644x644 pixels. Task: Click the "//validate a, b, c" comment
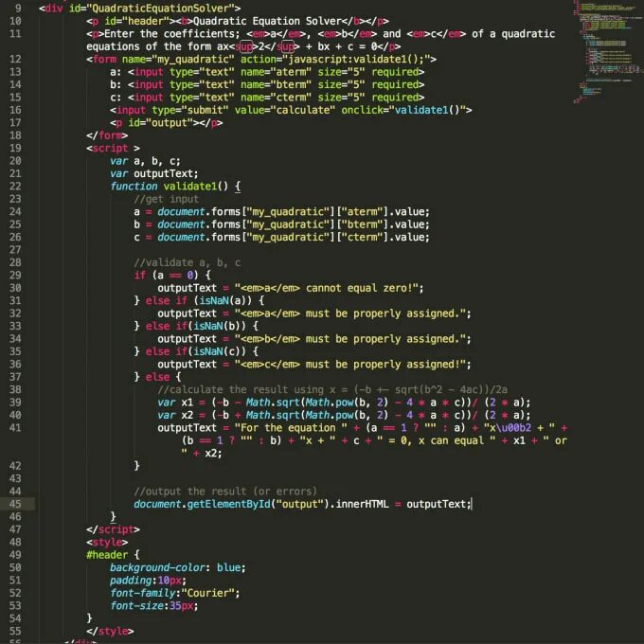coord(188,262)
